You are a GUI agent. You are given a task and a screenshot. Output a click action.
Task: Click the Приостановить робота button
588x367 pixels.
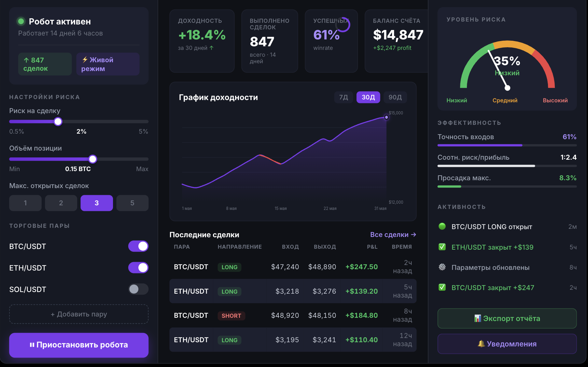79,345
